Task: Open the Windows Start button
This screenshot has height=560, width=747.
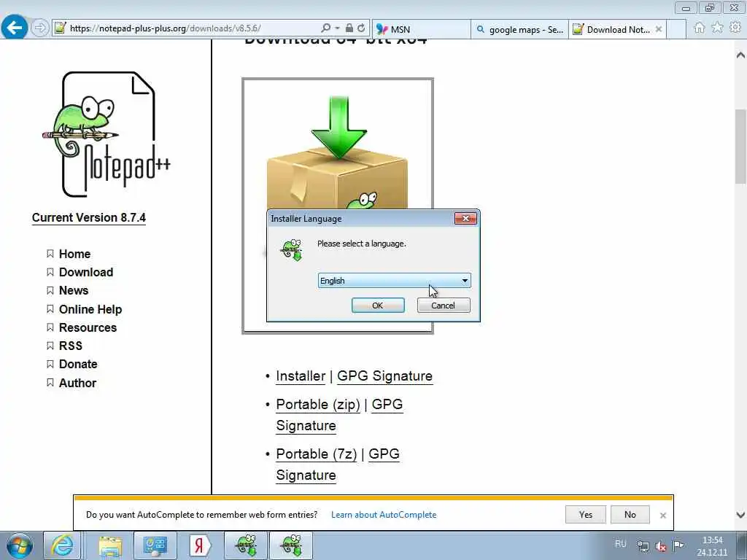Action: 20,545
